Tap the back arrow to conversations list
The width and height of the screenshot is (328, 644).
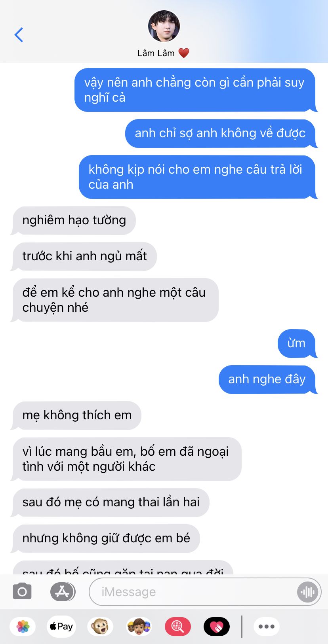[x=19, y=35]
